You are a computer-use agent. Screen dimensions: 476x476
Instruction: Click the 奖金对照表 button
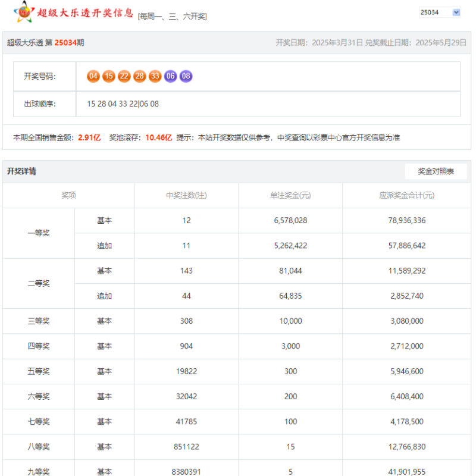point(436,171)
